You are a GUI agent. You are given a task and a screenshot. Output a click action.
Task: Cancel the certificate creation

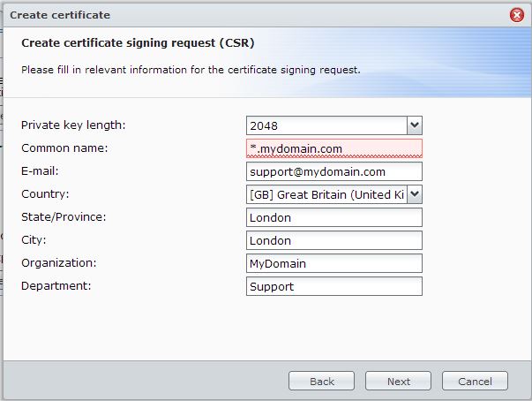tap(475, 381)
